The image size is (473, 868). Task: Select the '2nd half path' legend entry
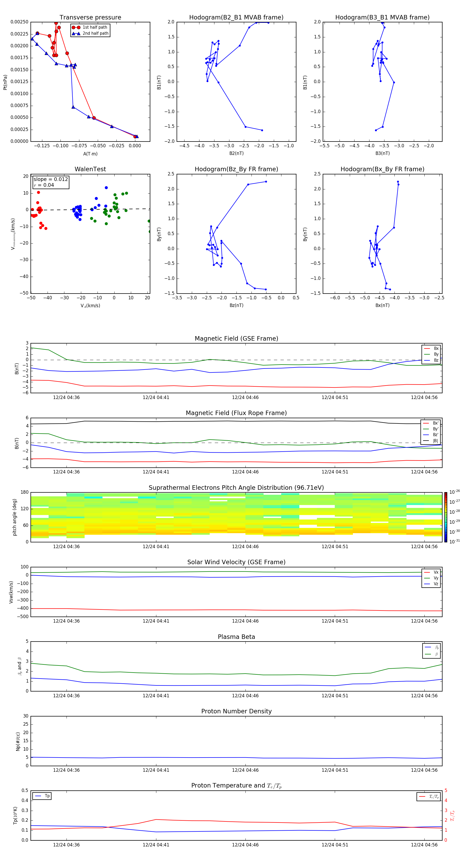coord(90,33)
